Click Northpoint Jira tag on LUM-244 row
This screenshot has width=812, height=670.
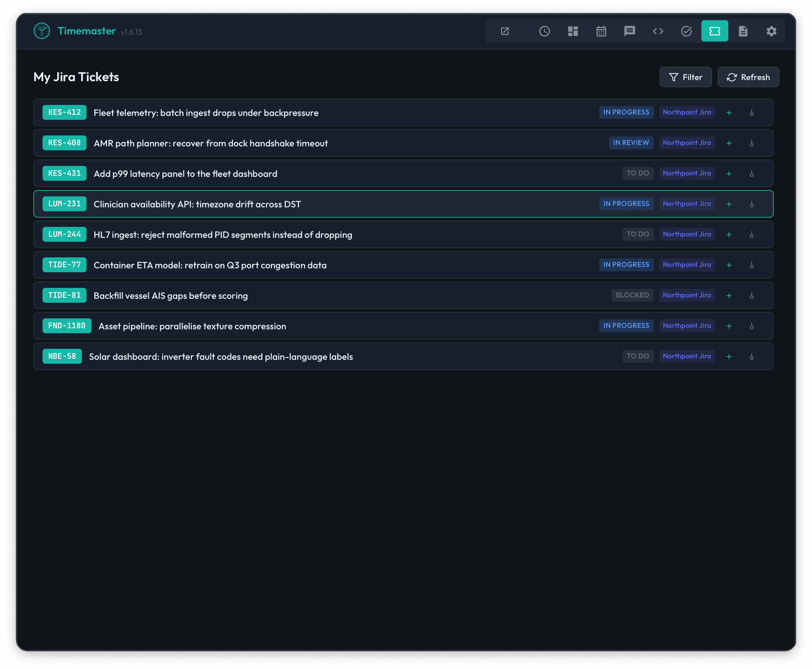pyautogui.click(x=687, y=234)
